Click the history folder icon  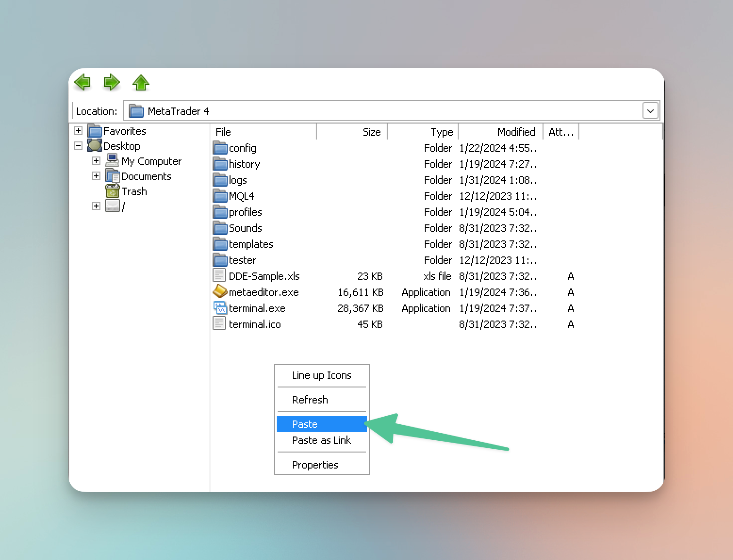click(220, 164)
